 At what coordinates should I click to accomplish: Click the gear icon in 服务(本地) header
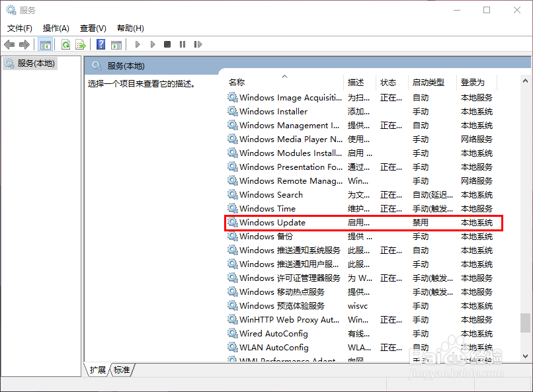point(97,65)
